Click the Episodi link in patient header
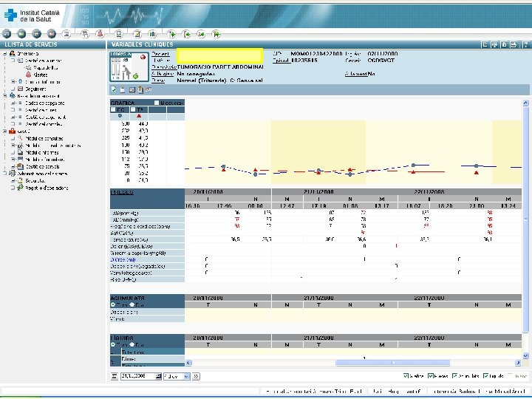532x399 pixels. click(x=282, y=61)
